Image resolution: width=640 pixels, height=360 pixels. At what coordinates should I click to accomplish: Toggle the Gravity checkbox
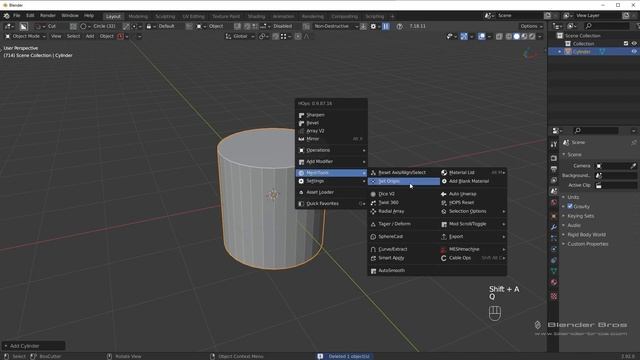(x=570, y=207)
